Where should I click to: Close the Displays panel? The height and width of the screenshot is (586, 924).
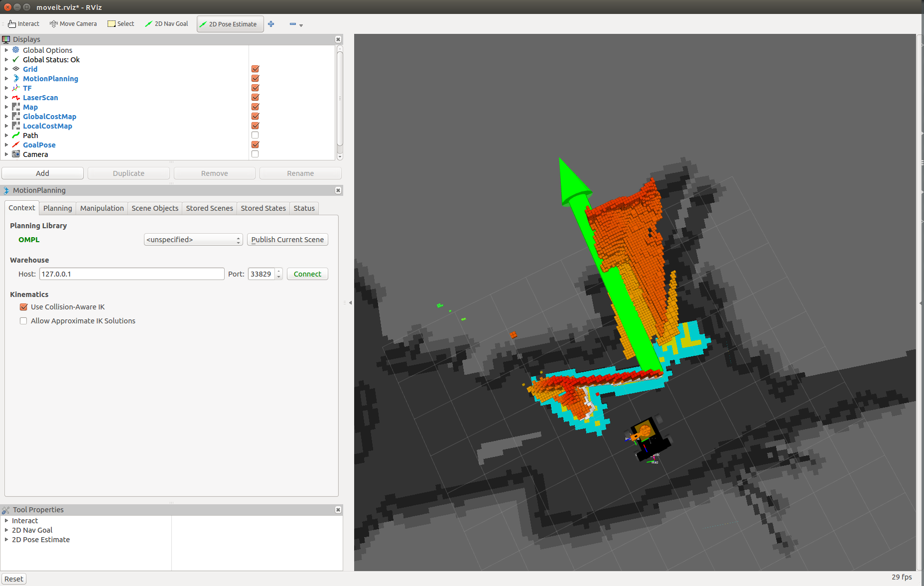coord(338,39)
